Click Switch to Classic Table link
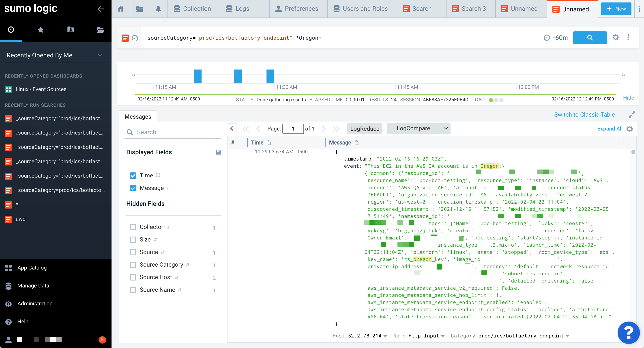Viewport: 644px width, 348px height. (x=584, y=115)
